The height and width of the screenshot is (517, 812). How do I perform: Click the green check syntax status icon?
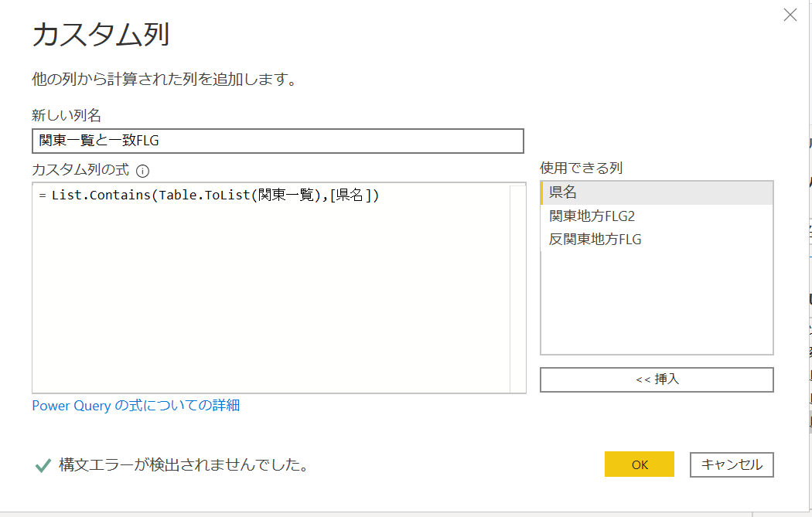(43, 465)
